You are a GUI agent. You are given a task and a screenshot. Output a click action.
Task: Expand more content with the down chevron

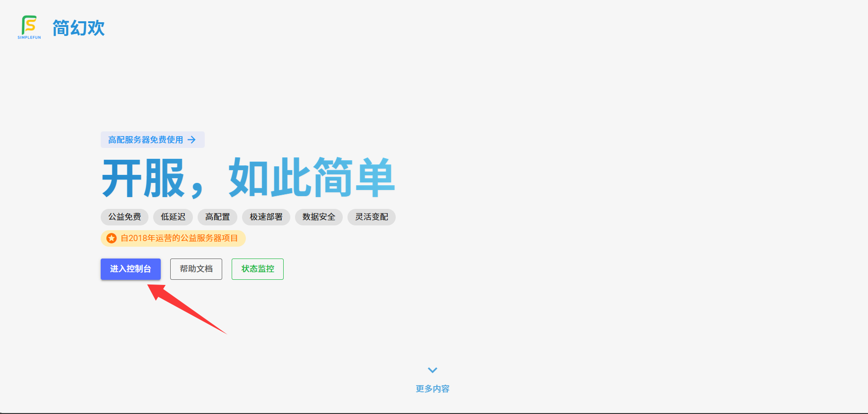pyautogui.click(x=433, y=370)
